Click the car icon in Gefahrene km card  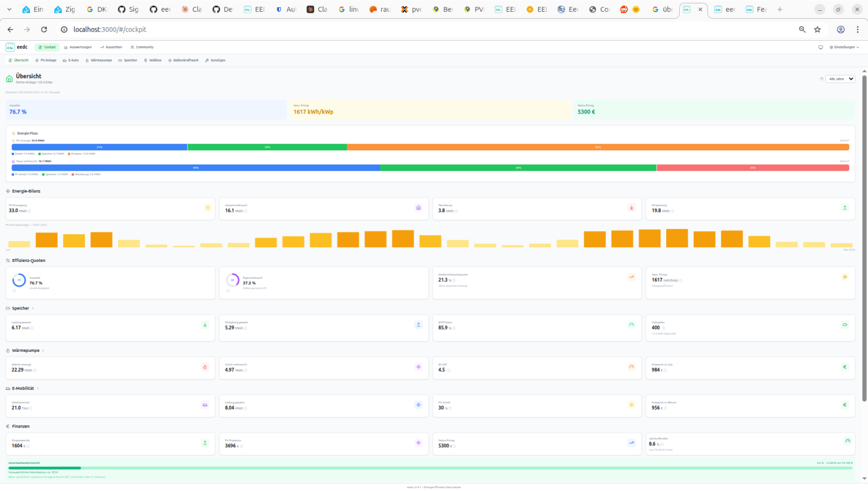click(205, 405)
